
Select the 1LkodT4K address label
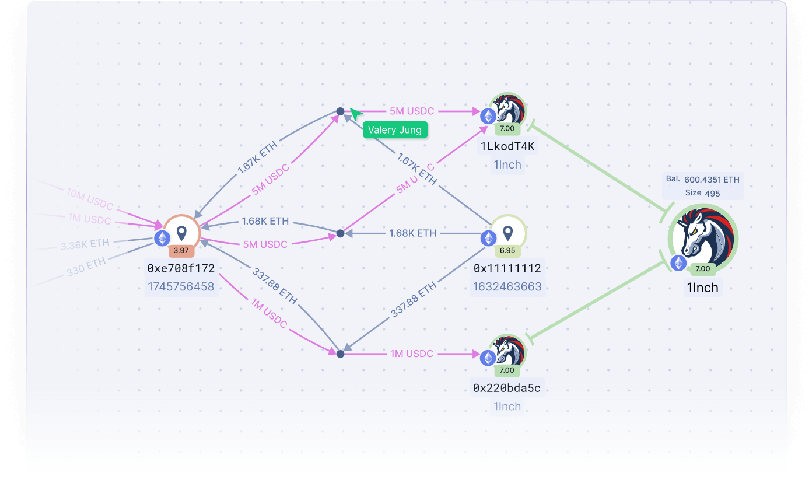tap(508, 146)
